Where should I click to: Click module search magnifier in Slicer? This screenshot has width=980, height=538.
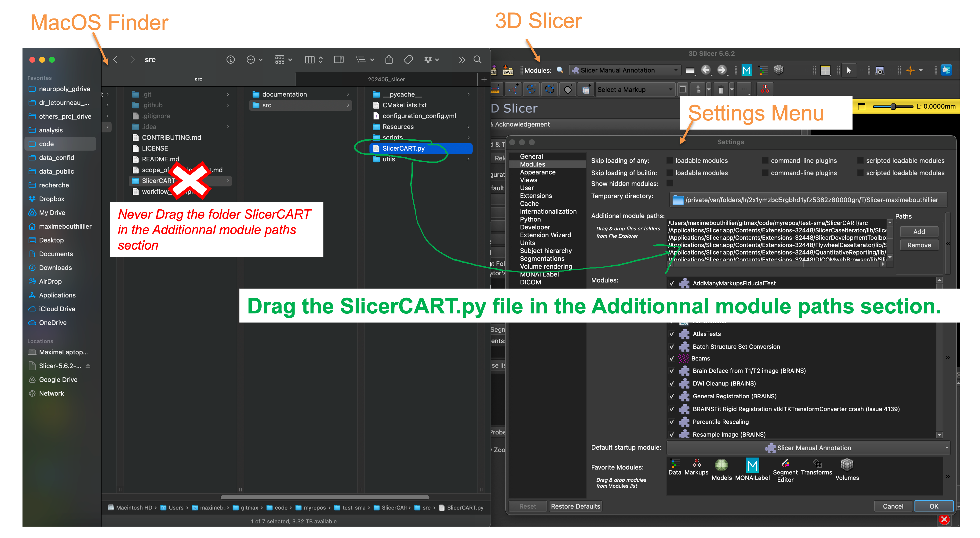[x=560, y=70]
